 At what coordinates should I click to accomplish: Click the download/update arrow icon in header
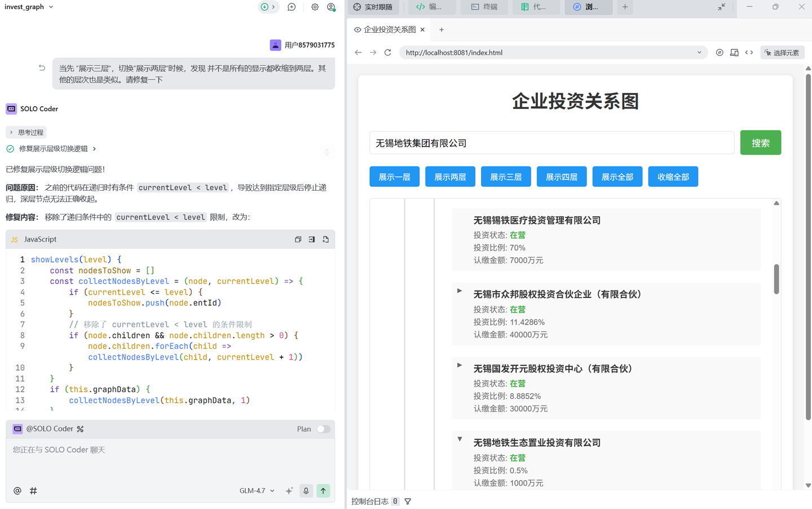click(x=264, y=7)
